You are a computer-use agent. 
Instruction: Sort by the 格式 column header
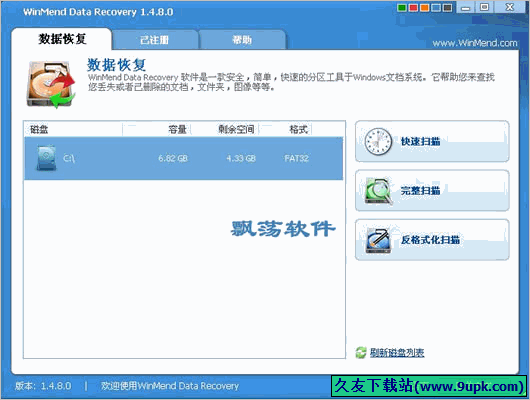coord(298,129)
